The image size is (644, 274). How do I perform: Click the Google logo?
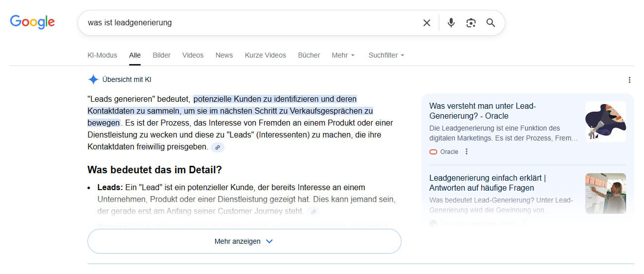coord(32,22)
